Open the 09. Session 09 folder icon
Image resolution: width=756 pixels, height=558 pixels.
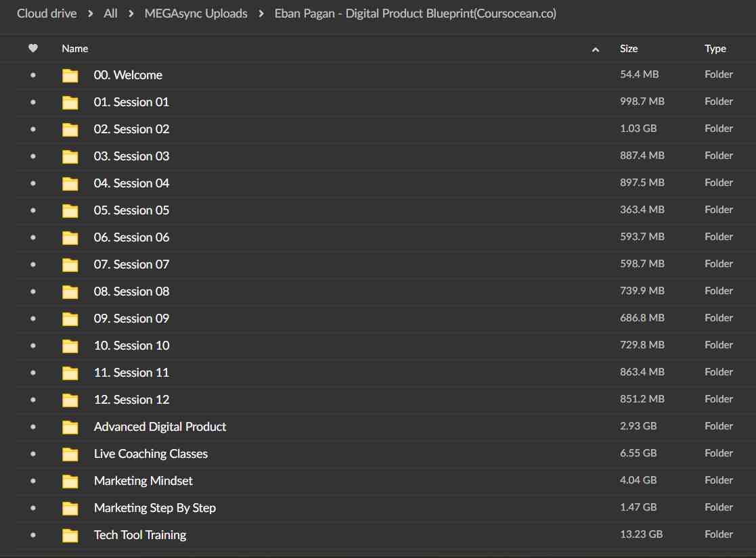(x=70, y=319)
